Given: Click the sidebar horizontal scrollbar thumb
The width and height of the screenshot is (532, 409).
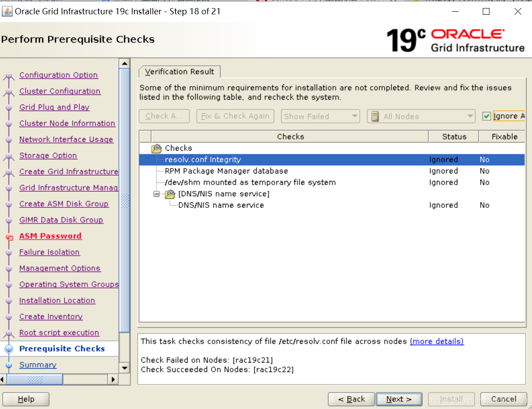Looking at the screenshot, I should pyautogui.click(x=34, y=379).
